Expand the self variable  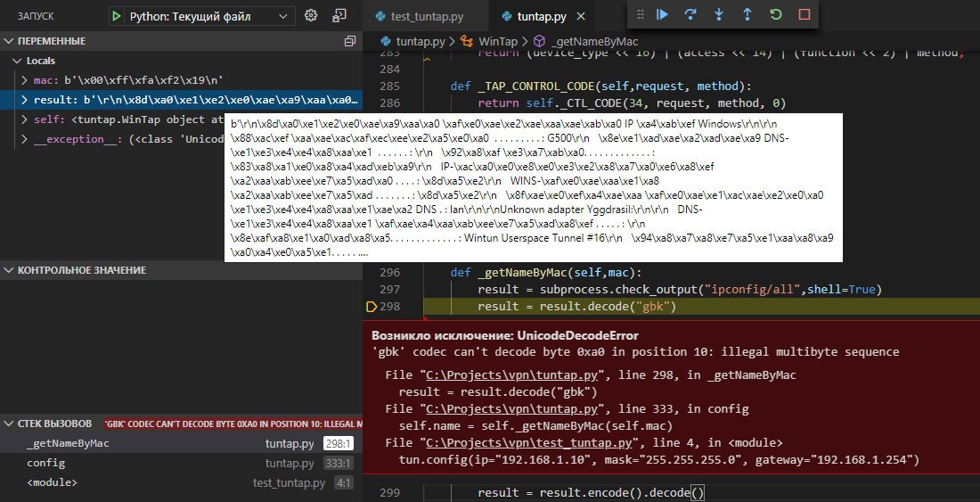[x=24, y=119]
